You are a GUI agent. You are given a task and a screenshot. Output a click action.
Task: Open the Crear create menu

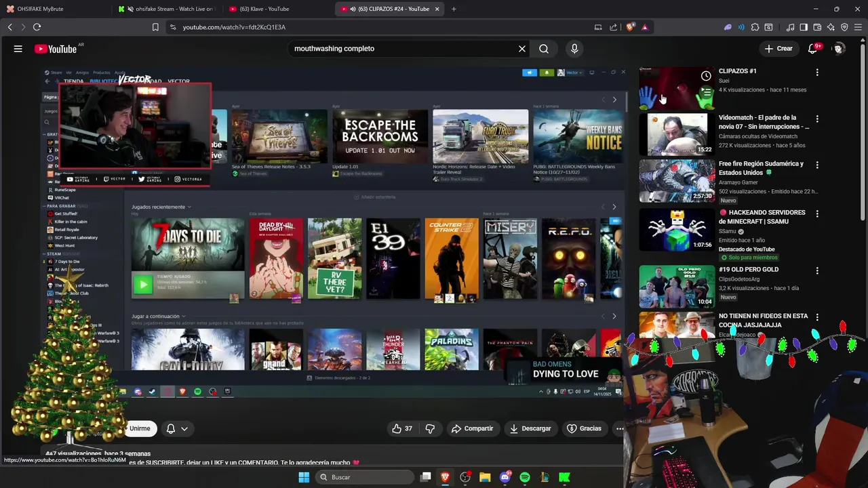click(778, 49)
